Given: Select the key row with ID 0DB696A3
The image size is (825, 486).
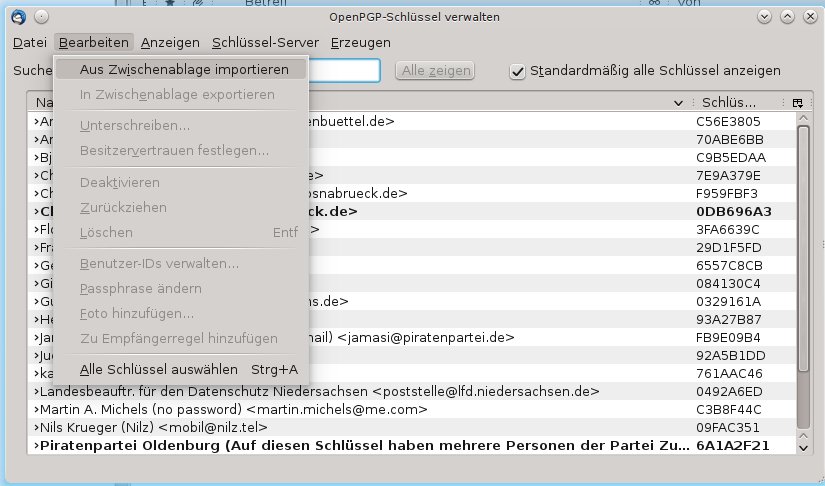Looking at the screenshot, I should point(733,211).
